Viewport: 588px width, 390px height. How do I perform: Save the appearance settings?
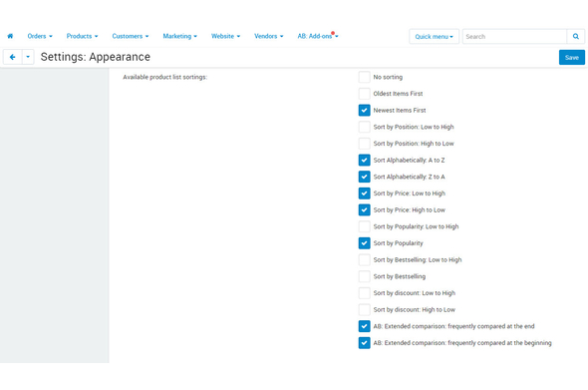571,58
